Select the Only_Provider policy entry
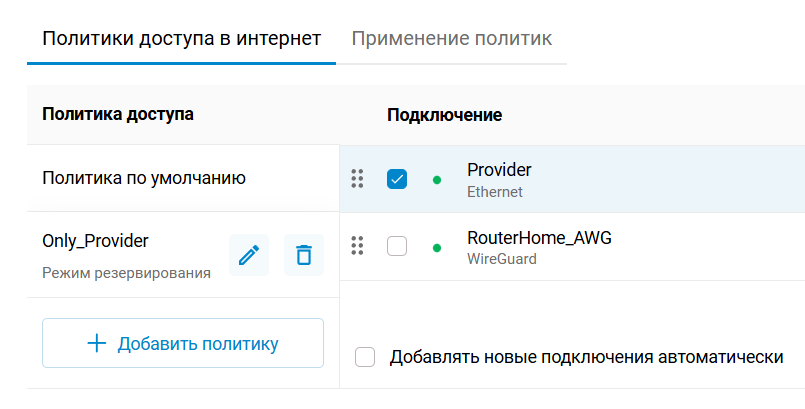805x409 pixels. pos(95,241)
